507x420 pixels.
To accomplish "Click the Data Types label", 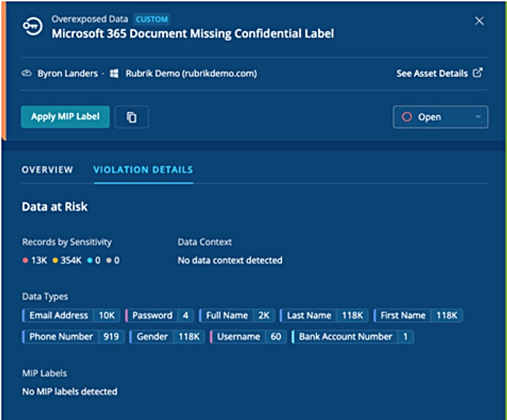I will coord(45,296).
